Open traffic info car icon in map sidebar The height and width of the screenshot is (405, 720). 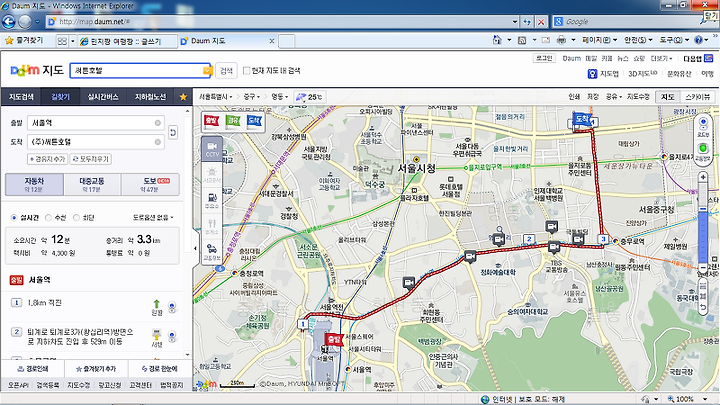[x=212, y=252]
